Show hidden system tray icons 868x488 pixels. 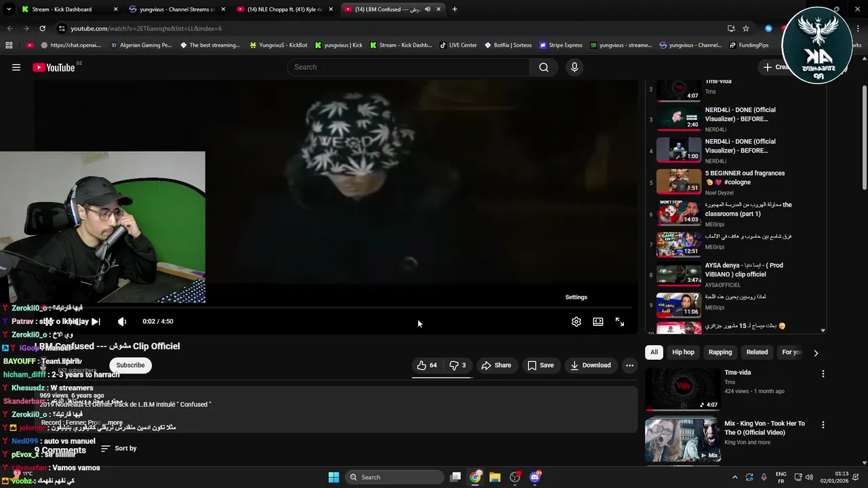[x=735, y=477]
